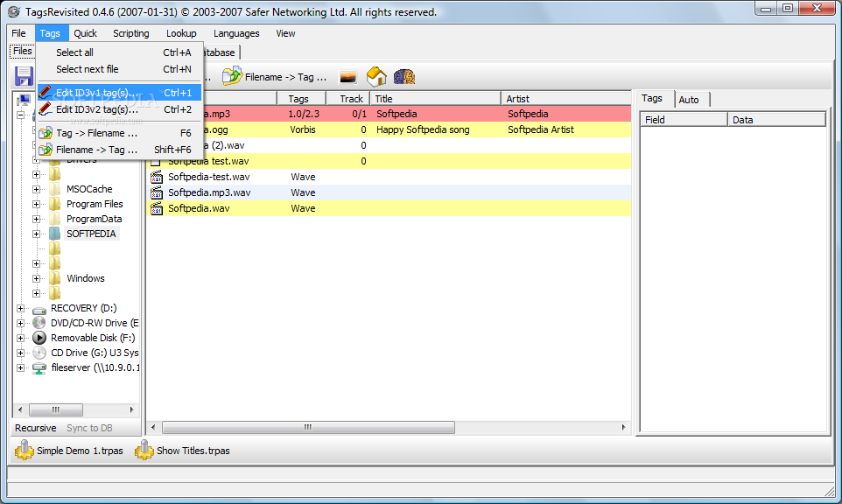Screen dimensions: 842x504
Task: Click folder tree scrollbar right arrow
Action: (x=131, y=410)
